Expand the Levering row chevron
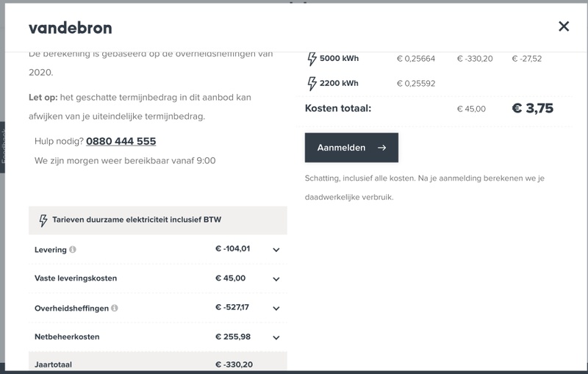This screenshot has height=374, width=588. [x=276, y=250]
